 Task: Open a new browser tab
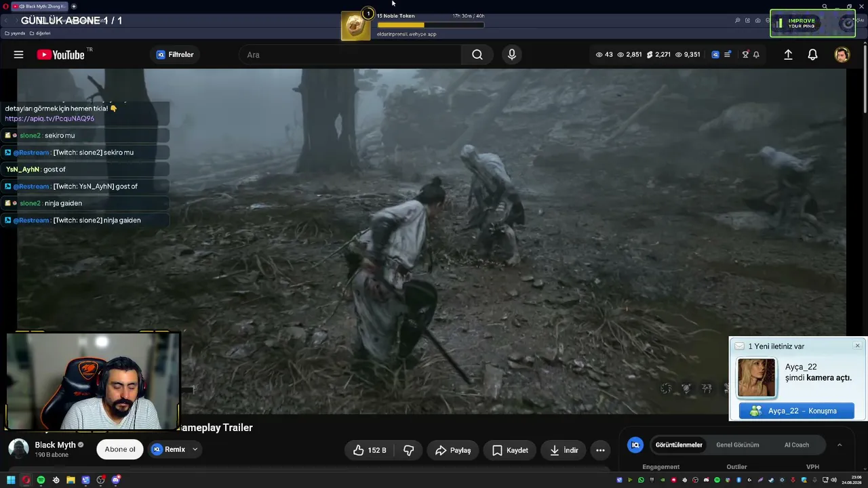74,6
